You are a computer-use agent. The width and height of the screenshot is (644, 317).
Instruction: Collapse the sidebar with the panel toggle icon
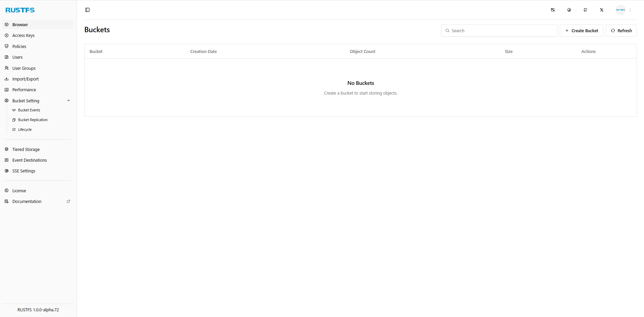[87, 10]
